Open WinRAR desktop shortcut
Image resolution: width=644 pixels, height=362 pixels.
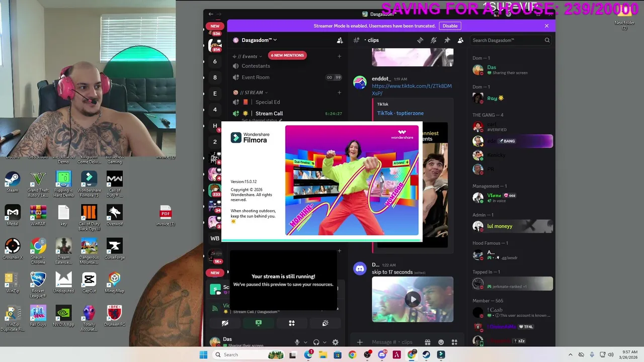38,215
